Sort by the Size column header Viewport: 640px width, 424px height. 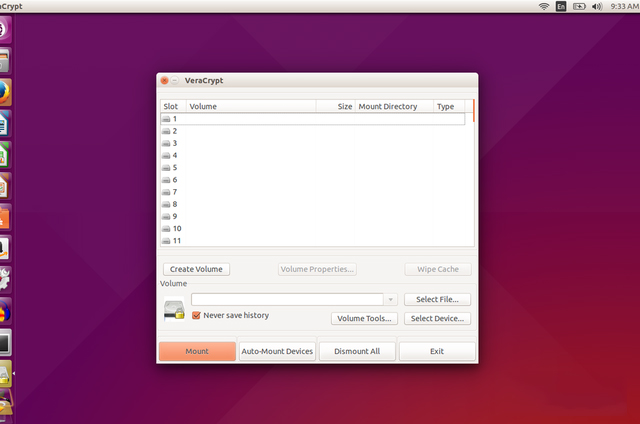coord(336,107)
